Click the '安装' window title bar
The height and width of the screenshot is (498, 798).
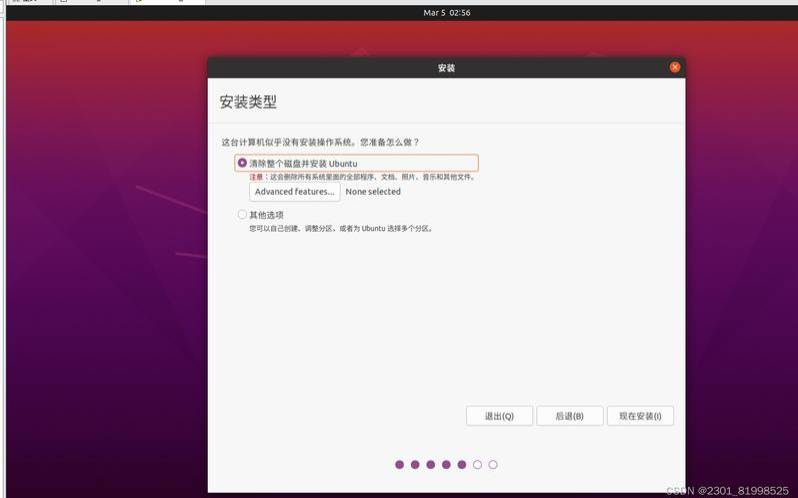click(x=446, y=68)
